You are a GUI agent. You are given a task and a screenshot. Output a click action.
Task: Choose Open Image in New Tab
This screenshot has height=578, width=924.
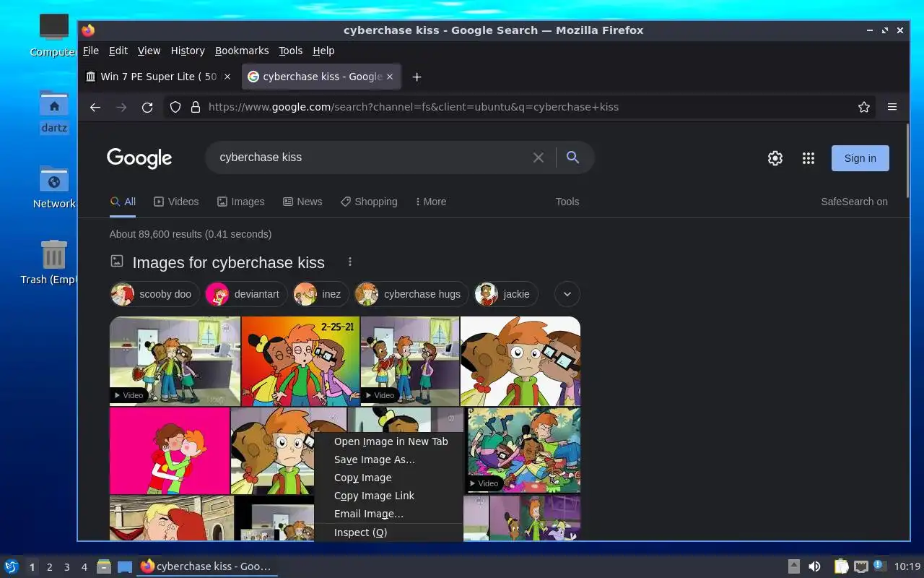click(388, 441)
